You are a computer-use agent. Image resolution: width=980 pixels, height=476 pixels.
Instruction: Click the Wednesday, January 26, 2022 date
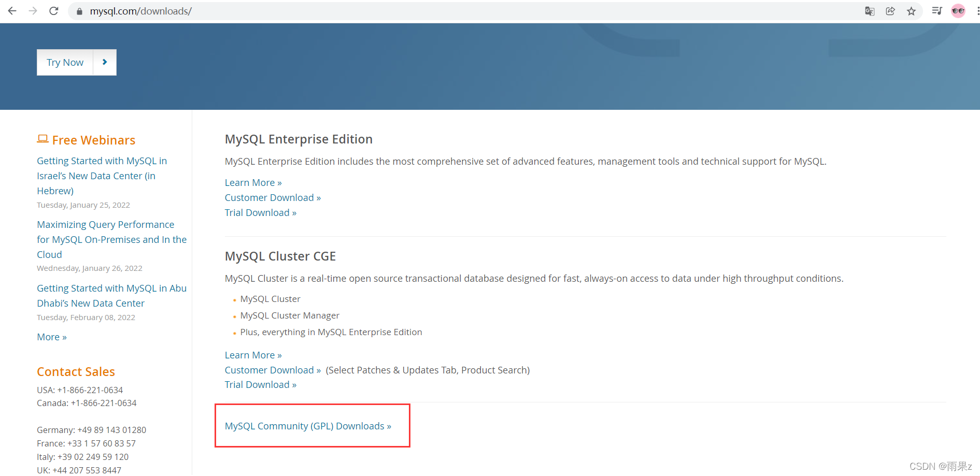[x=90, y=268]
